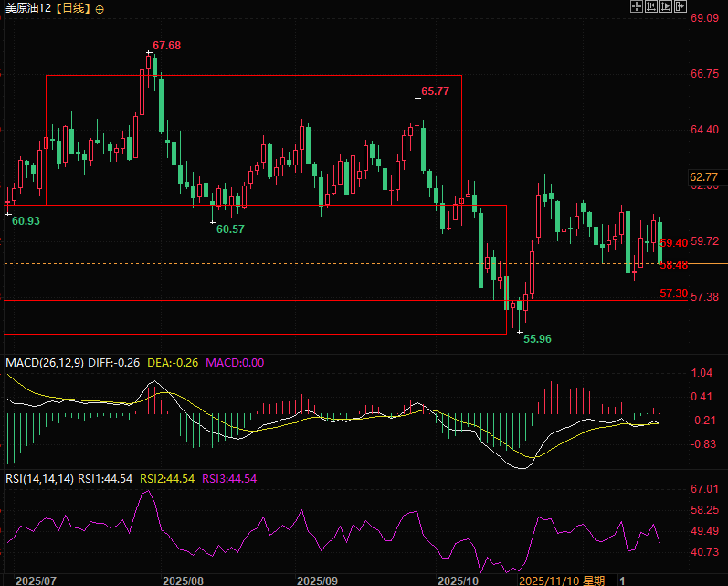Image resolution: width=728 pixels, height=586 pixels.
Task: Click the compress chart axis icon
Action: pyautogui.click(x=651, y=7)
